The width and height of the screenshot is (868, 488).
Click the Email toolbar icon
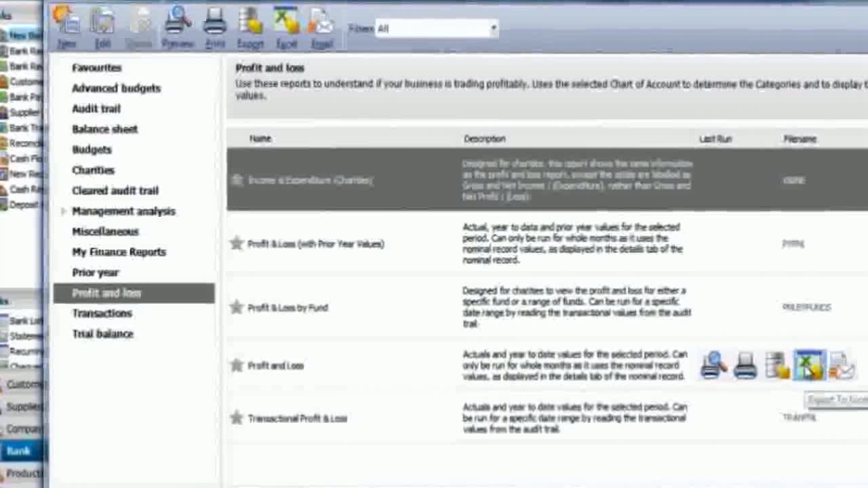click(322, 27)
